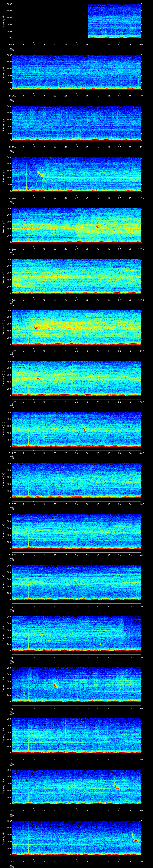Click the '5:12:00' start time label
The height and width of the screenshot is (868, 153).
[x=12, y=198]
